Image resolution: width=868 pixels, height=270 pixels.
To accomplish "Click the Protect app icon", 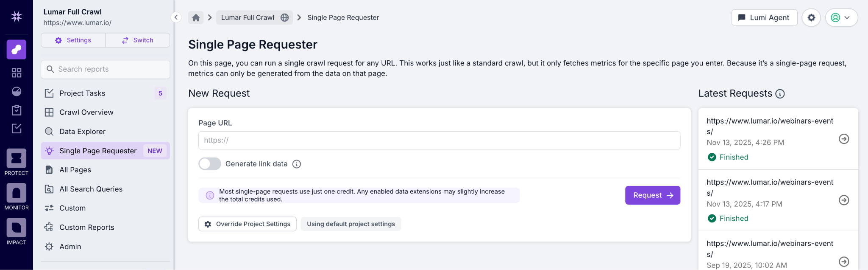I will pos(16,159).
